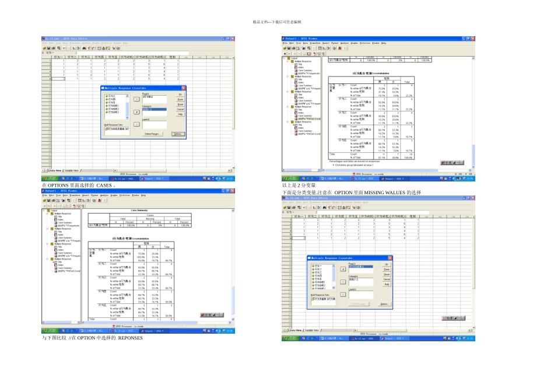Click Split File icon in top-left Data Editor
The height and width of the screenshot is (392, 554).
tap(99, 48)
